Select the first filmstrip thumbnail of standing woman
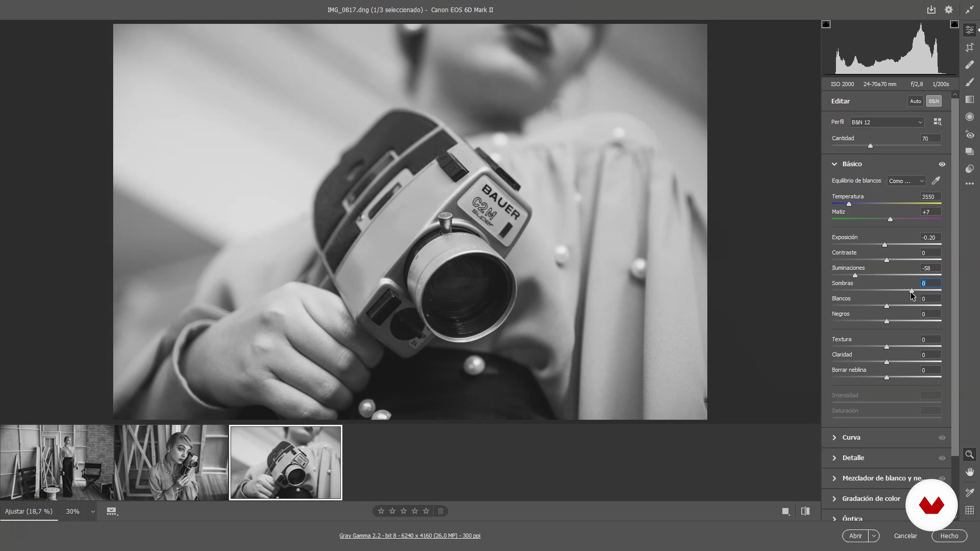The image size is (980, 551). [x=57, y=462]
